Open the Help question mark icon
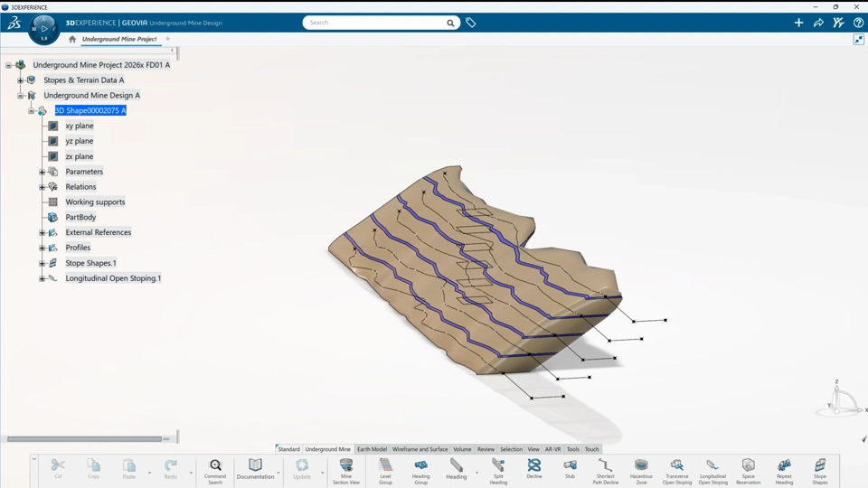 pyautogui.click(x=858, y=23)
